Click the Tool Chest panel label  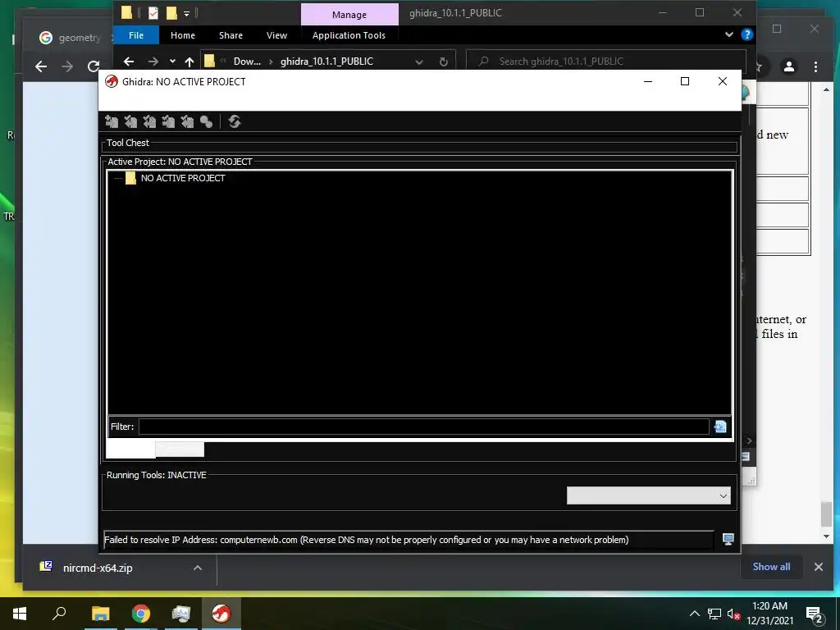[x=127, y=143]
